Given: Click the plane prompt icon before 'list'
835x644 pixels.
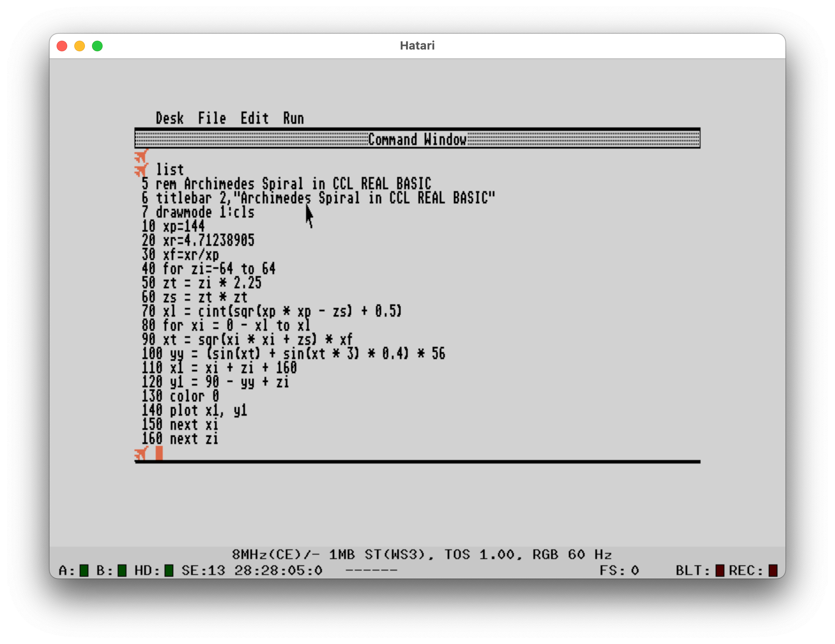Looking at the screenshot, I should point(141,169).
